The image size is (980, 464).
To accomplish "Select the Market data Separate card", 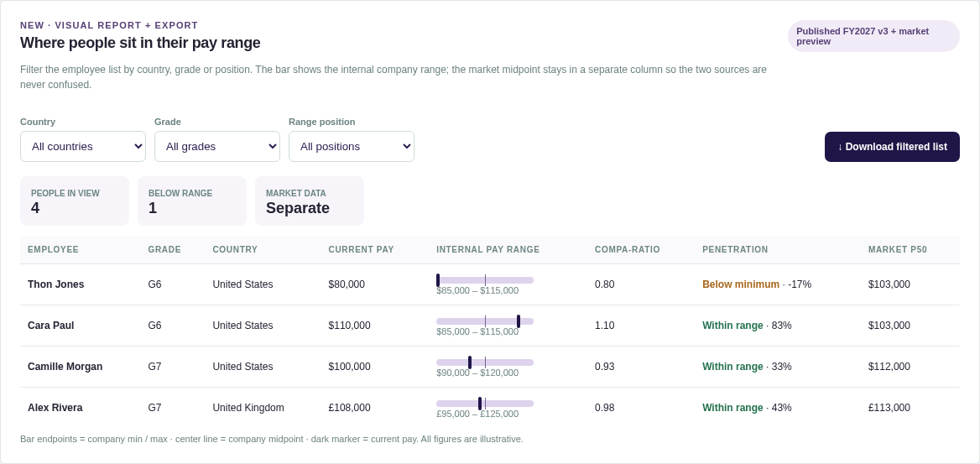I will (310, 201).
